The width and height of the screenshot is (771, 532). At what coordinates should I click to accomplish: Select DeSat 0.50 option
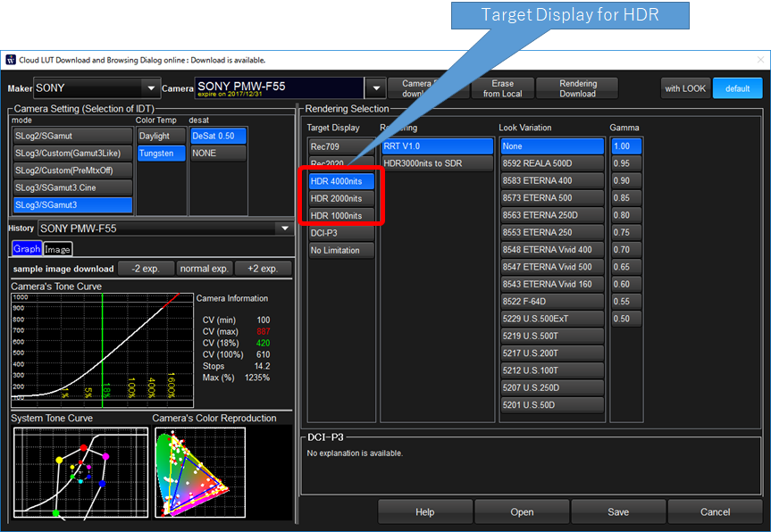coord(218,136)
